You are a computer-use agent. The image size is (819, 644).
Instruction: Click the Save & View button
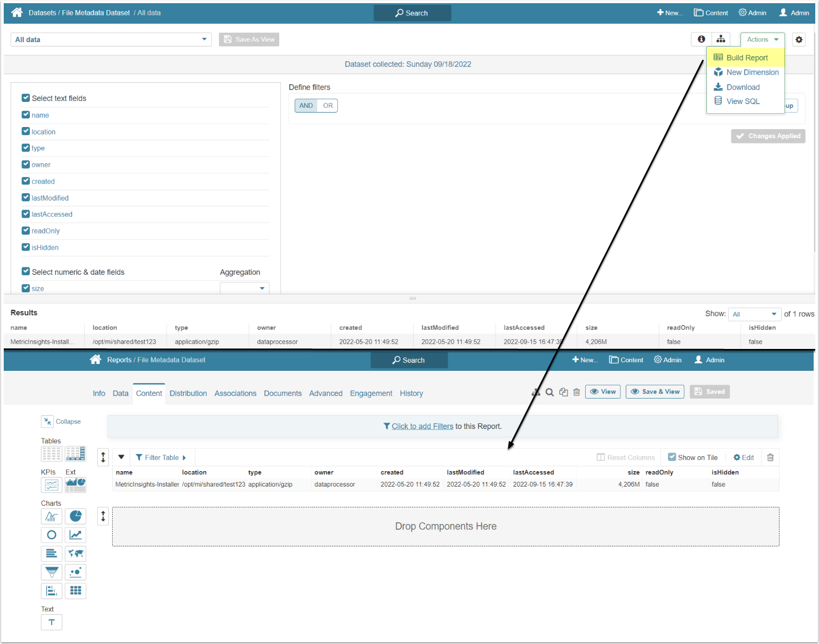(655, 392)
